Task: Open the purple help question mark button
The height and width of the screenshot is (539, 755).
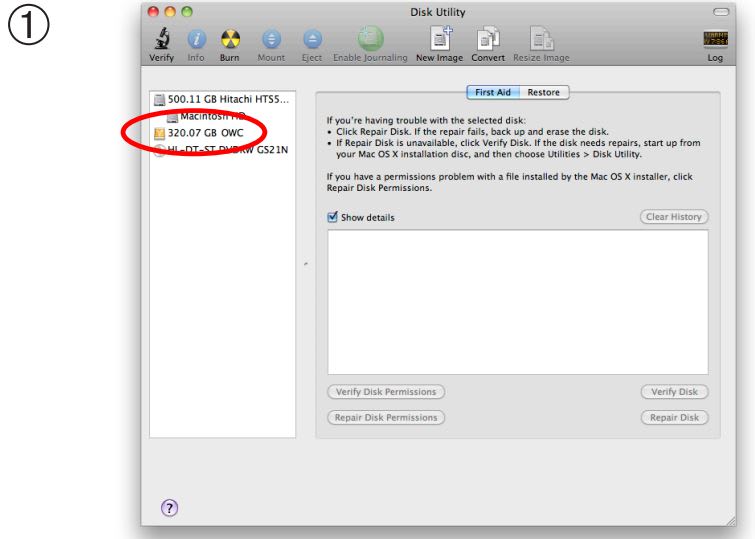Action: coord(169,507)
